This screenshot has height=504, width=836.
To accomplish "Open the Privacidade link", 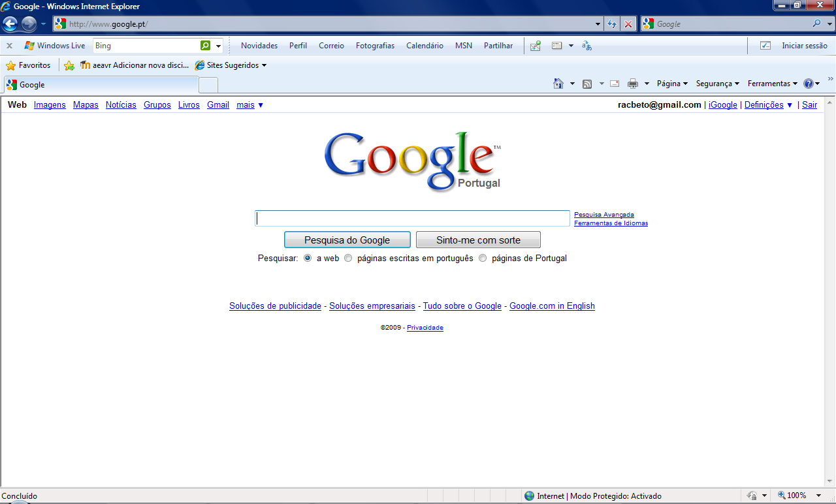I will pos(425,328).
